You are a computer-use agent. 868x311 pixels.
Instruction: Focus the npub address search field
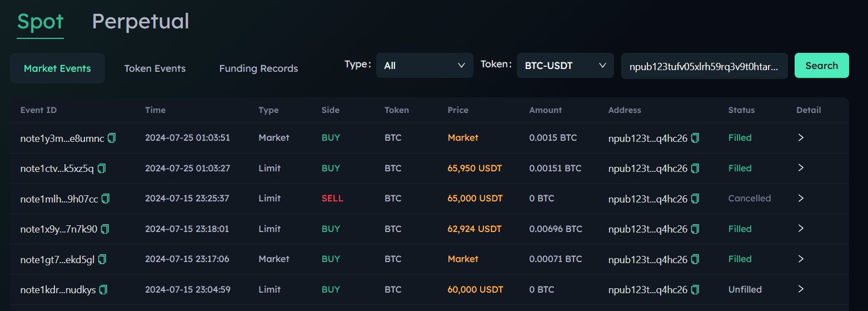(704, 66)
